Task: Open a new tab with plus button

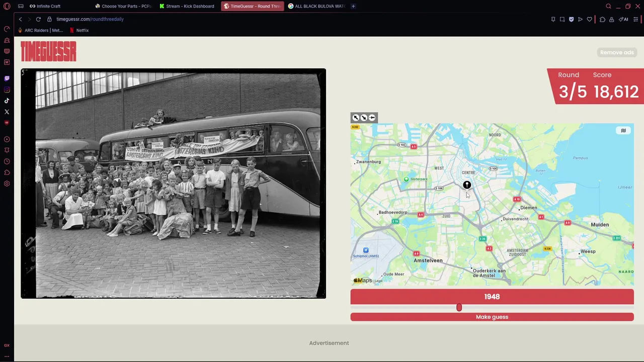Action: [353, 6]
